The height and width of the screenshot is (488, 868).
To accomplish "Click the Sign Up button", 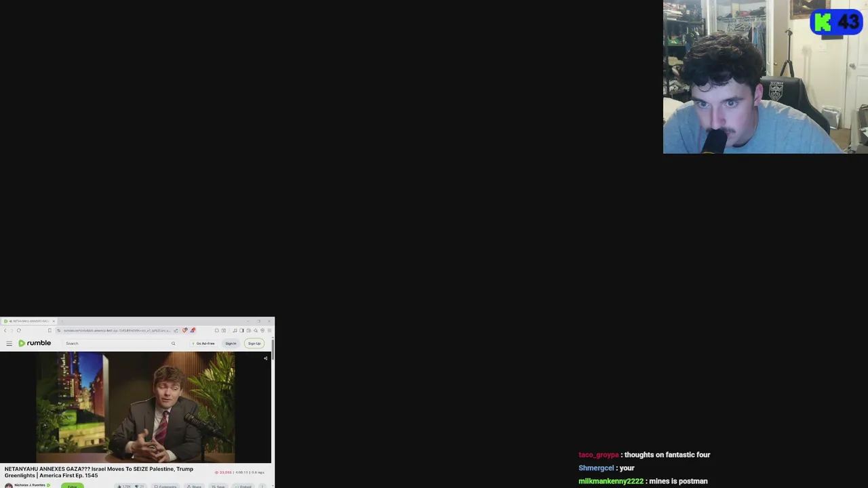I will [x=254, y=344].
